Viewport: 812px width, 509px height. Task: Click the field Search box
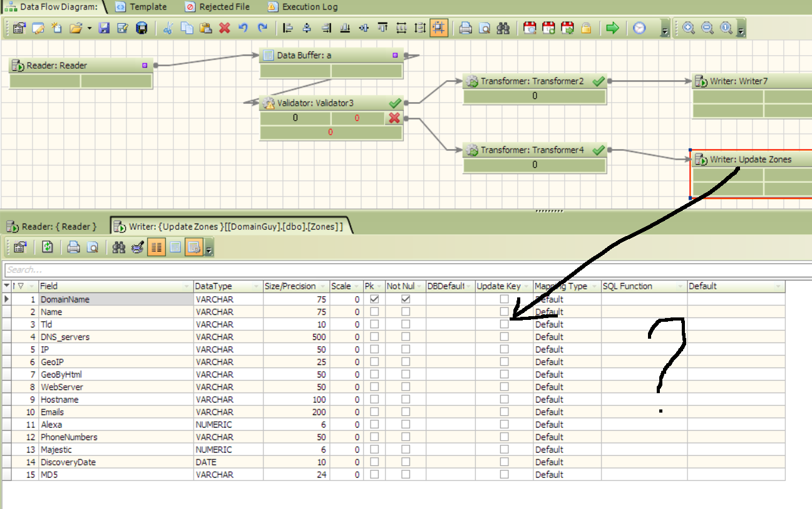(x=407, y=270)
